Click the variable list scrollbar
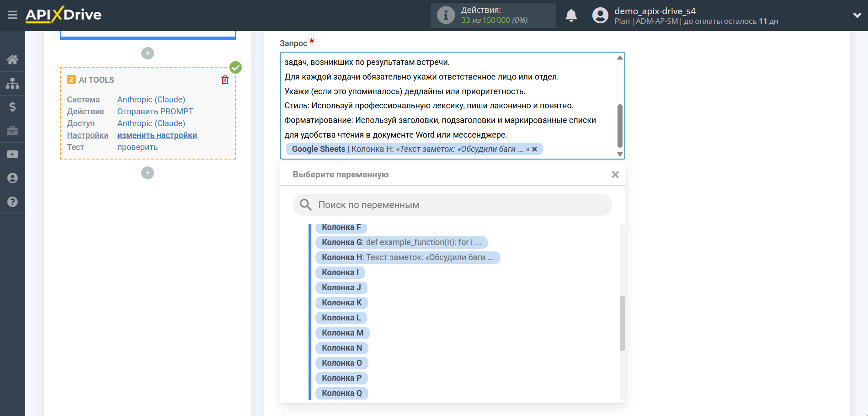 [622, 323]
